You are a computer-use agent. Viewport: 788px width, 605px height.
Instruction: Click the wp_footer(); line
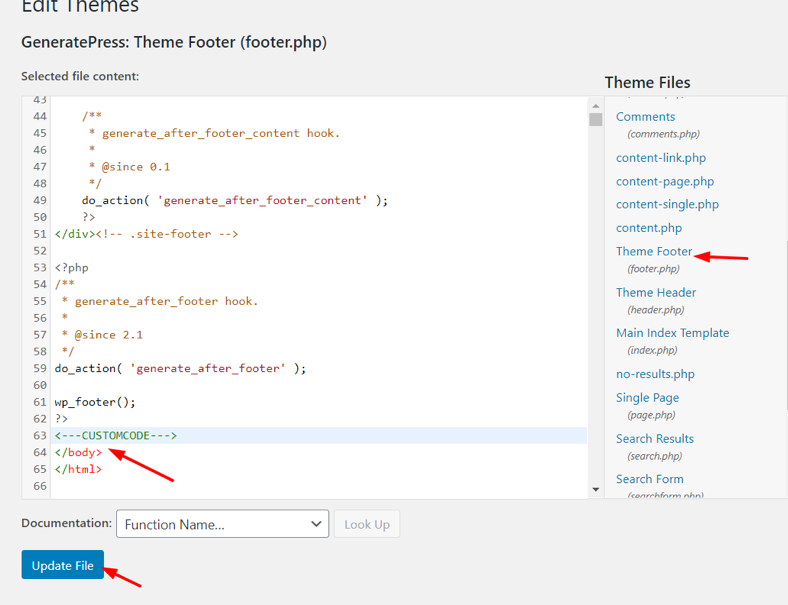point(95,402)
